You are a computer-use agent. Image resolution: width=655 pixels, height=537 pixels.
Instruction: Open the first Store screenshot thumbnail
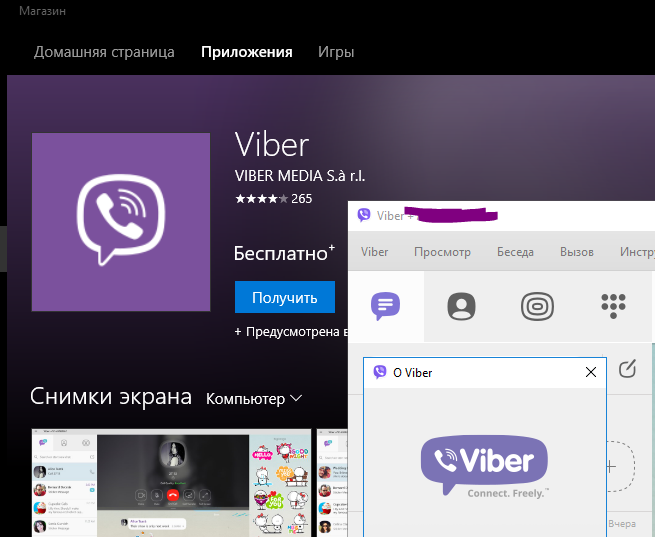171,483
